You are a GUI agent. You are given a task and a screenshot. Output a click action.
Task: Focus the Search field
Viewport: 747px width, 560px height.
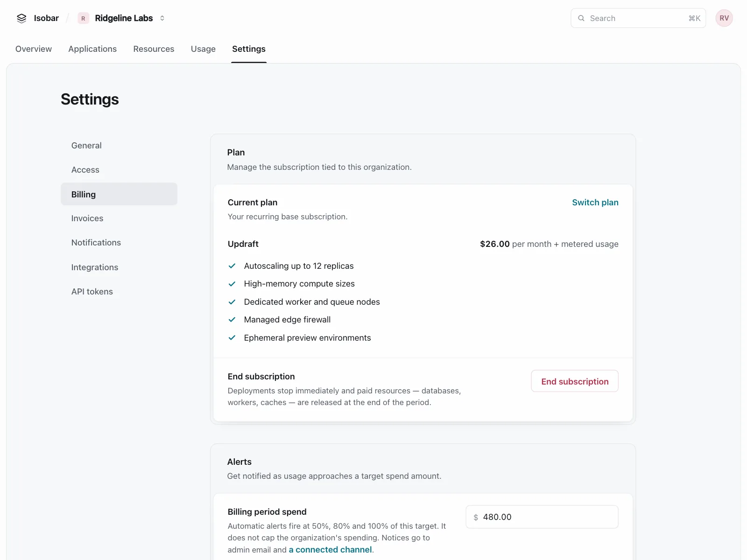pyautogui.click(x=638, y=18)
